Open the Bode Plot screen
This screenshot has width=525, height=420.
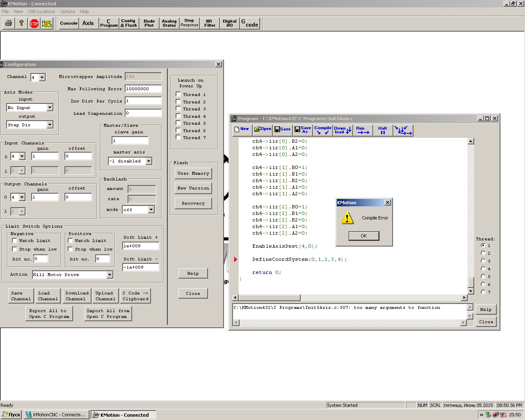(x=149, y=23)
